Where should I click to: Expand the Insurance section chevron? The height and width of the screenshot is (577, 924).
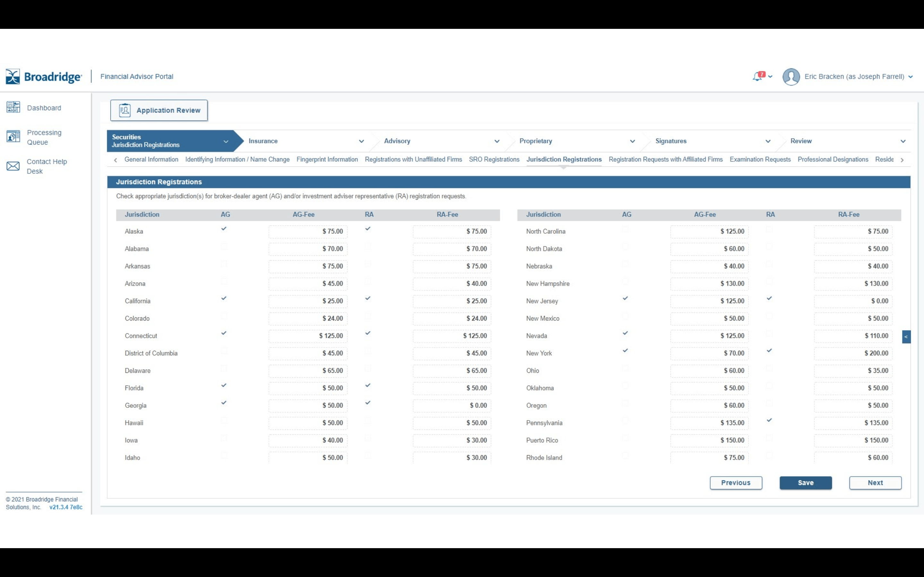[361, 141]
